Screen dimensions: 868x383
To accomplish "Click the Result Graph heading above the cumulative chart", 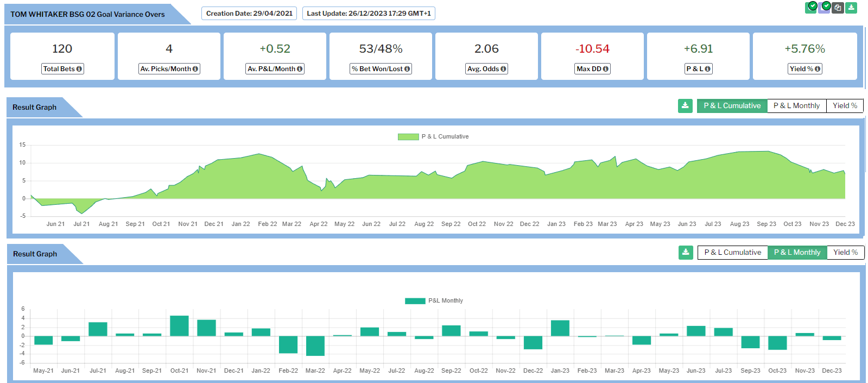I will click(x=35, y=108).
